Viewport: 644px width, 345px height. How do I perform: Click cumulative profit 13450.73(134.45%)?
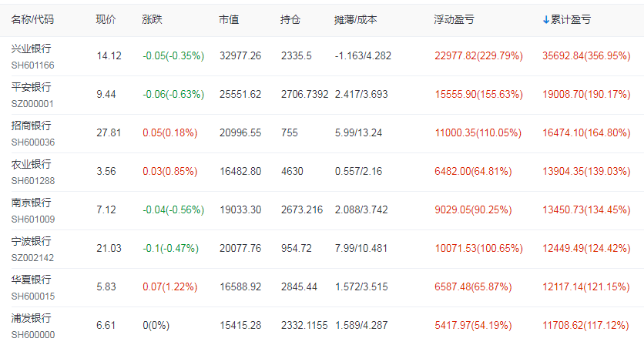tap(586, 210)
